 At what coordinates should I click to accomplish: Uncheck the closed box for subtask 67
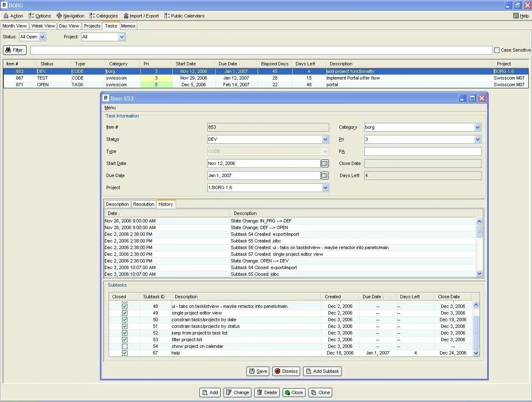[124, 353]
